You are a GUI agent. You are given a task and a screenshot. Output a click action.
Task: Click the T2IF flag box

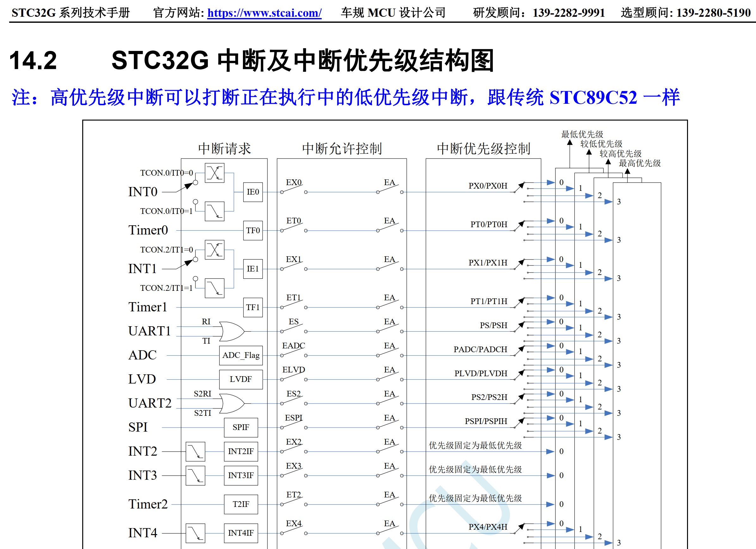[241, 504]
